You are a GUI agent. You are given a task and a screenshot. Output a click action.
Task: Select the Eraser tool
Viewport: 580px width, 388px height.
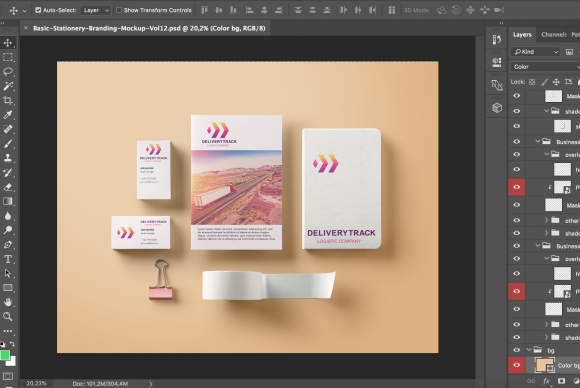(x=8, y=187)
